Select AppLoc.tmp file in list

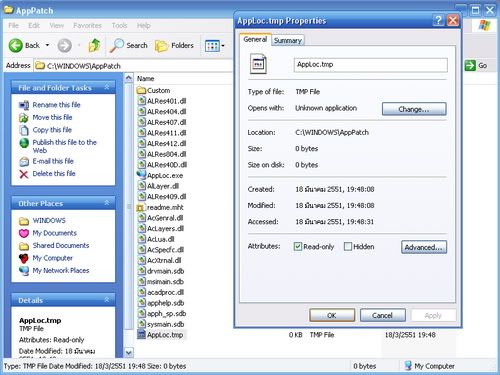click(161, 335)
